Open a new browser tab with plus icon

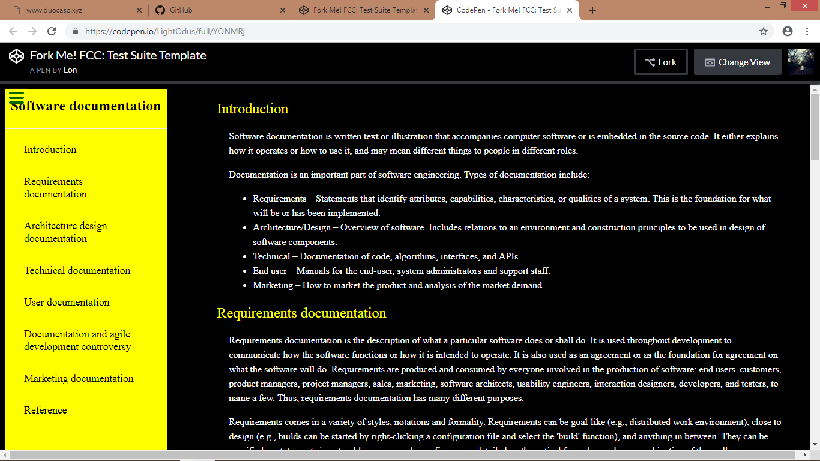click(592, 10)
